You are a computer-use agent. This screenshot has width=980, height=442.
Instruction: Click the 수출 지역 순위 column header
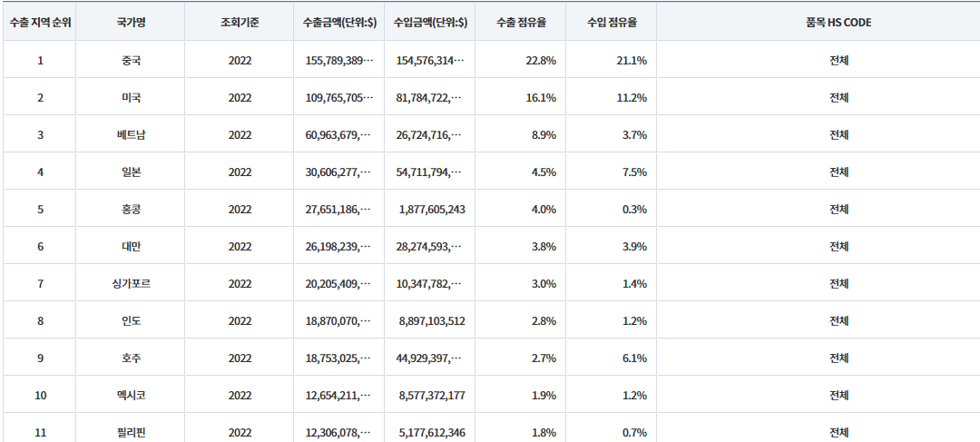39,23
